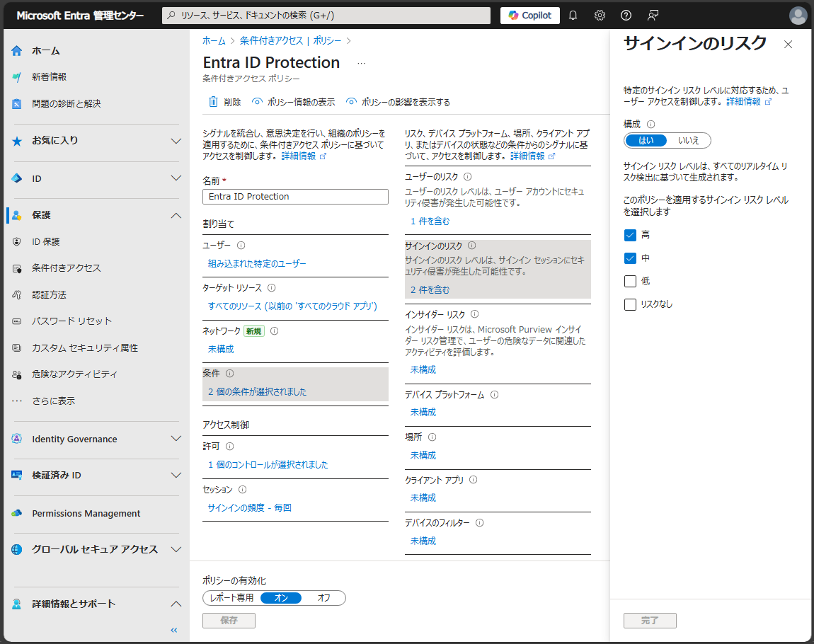Open パスワード リセット in the sidebar

[x=71, y=321]
